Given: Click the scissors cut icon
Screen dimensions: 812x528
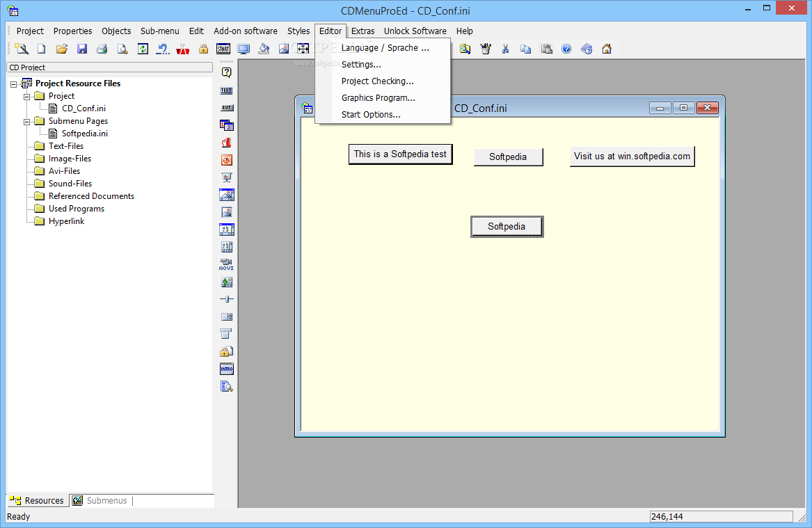Looking at the screenshot, I should click(x=505, y=49).
